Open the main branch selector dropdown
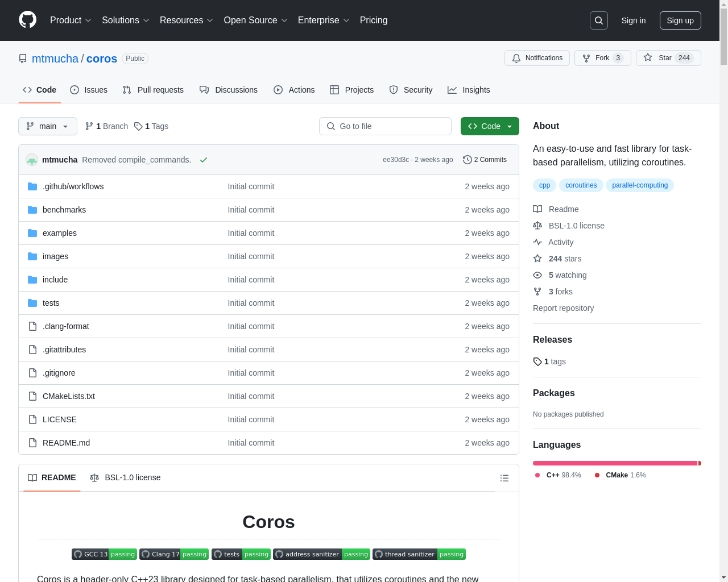The width and height of the screenshot is (728, 582). pos(48,126)
